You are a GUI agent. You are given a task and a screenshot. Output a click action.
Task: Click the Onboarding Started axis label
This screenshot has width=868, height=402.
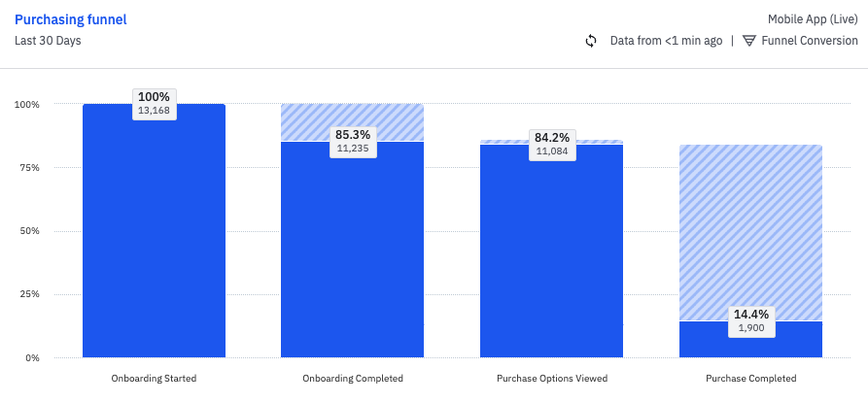(154, 378)
